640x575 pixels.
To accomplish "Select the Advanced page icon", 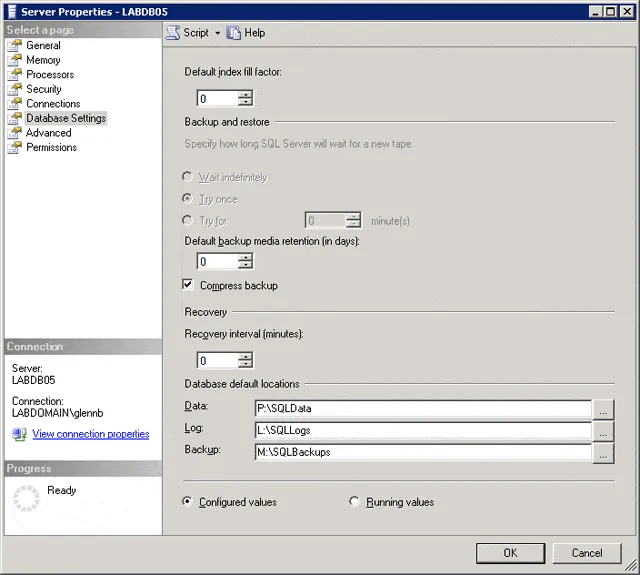I will 15,133.
